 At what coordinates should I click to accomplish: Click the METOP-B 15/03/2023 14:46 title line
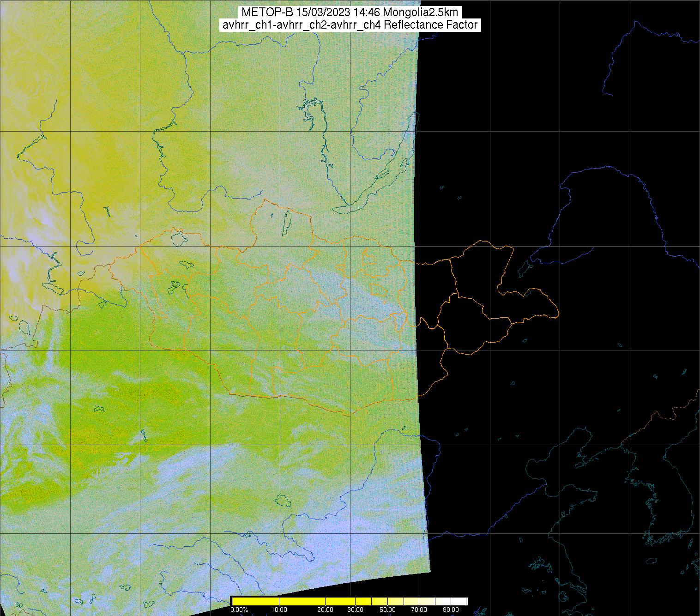[350, 12]
